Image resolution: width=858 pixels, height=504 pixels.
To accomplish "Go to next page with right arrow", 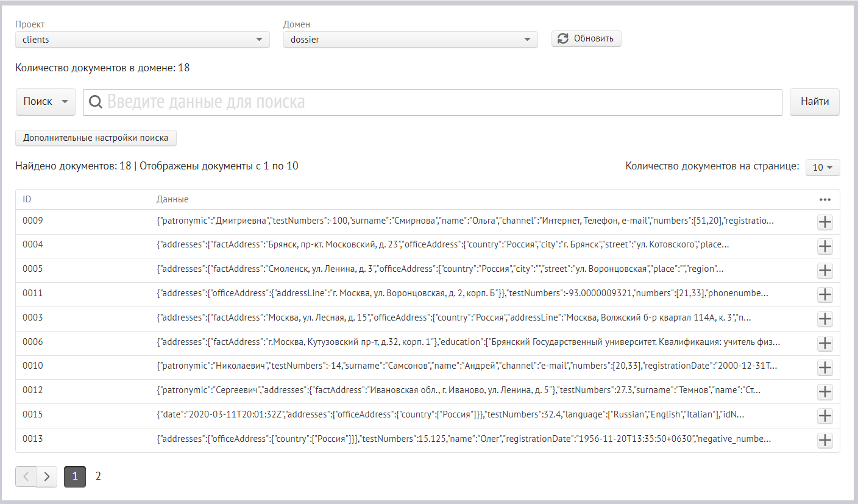I will coord(47,477).
